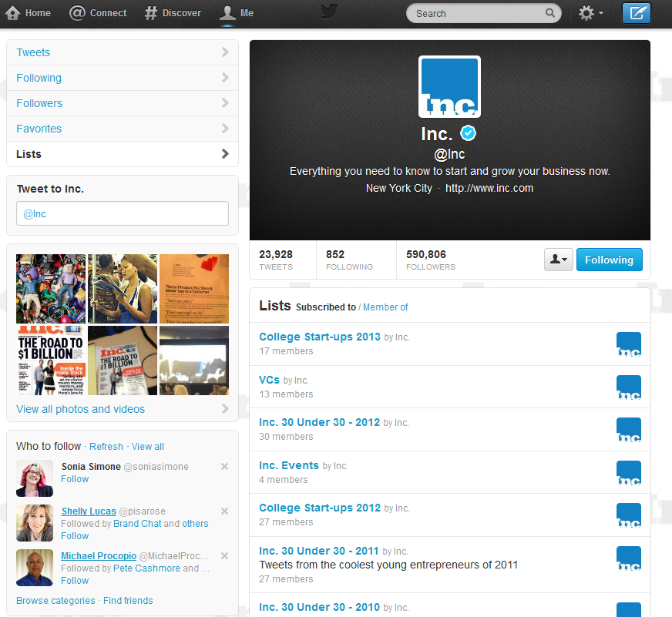
Task: Go to Home in the top navigation
Action: click(x=29, y=13)
